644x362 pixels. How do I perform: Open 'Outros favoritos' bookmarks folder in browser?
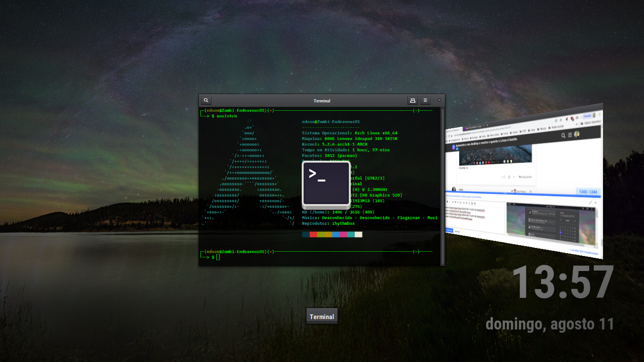(591, 123)
